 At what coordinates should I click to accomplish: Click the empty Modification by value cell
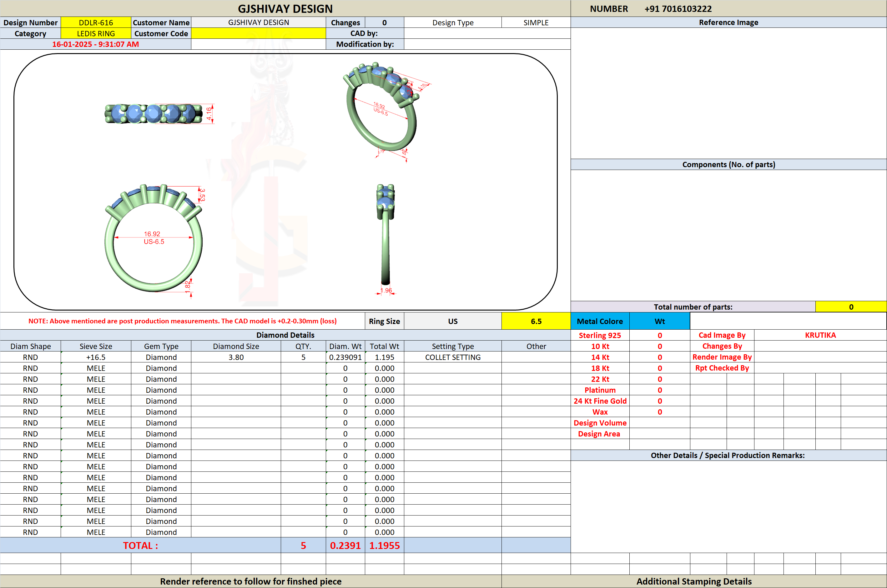click(487, 44)
